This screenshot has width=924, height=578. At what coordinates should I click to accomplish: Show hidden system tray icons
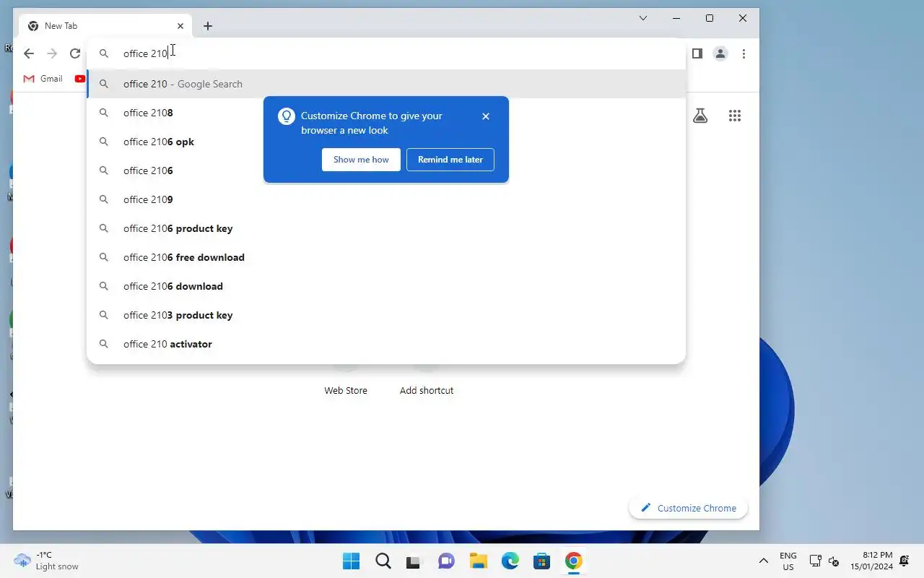click(763, 561)
